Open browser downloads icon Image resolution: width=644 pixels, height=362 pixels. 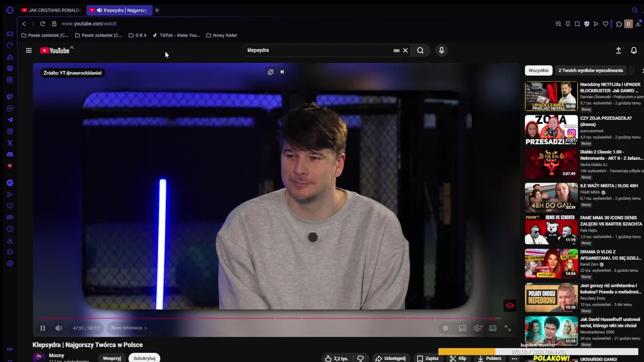[638, 24]
